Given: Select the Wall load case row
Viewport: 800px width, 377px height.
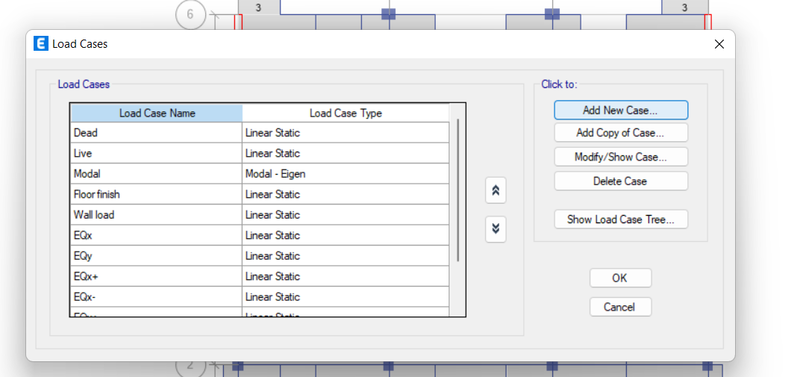Looking at the screenshot, I should pos(260,215).
